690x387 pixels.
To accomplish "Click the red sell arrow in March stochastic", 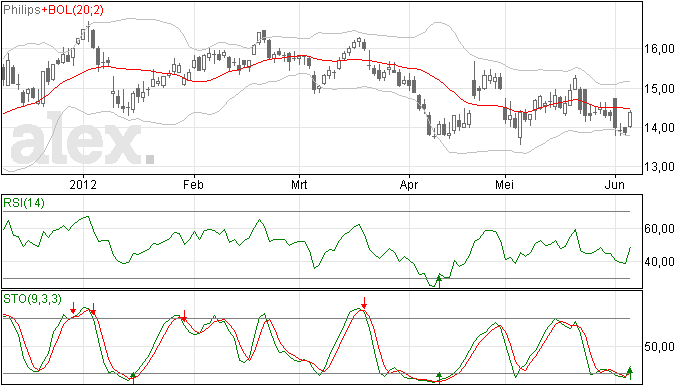I will click(364, 303).
